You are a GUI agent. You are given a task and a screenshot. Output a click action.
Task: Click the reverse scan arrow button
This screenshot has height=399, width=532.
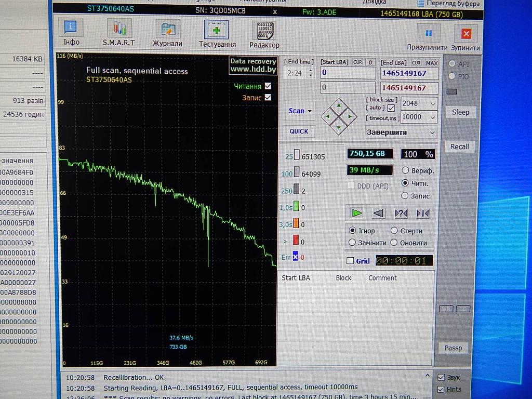378,213
